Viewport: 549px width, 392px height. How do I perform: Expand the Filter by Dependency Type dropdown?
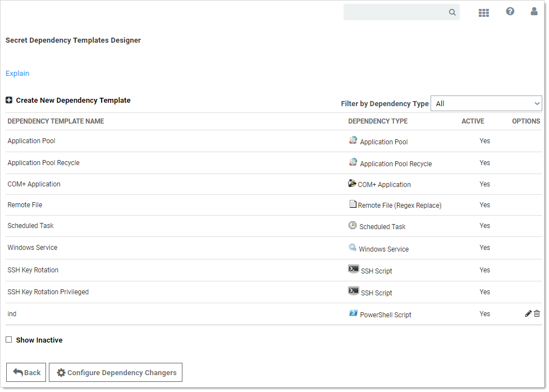pyautogui.click(x=486, y=103)
